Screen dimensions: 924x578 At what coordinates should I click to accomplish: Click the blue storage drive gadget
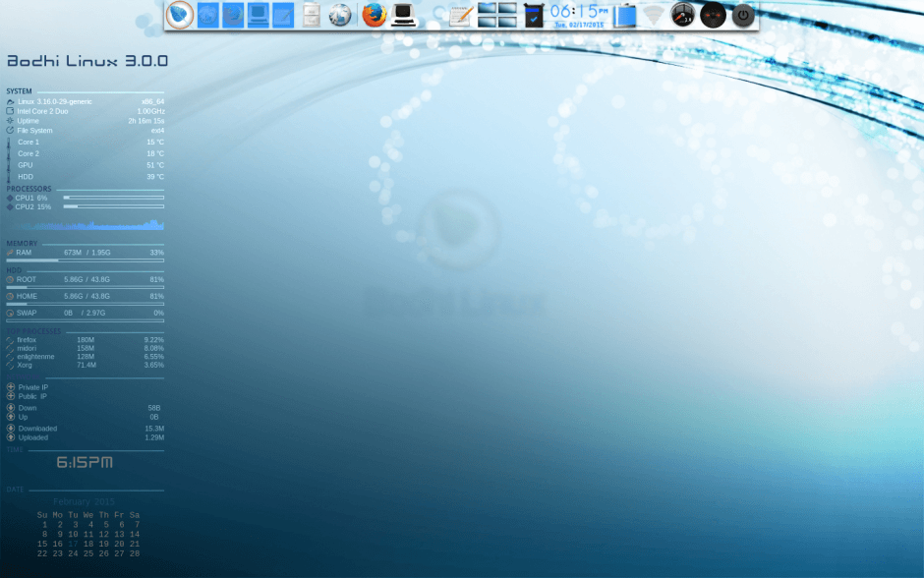click(623, 16)
